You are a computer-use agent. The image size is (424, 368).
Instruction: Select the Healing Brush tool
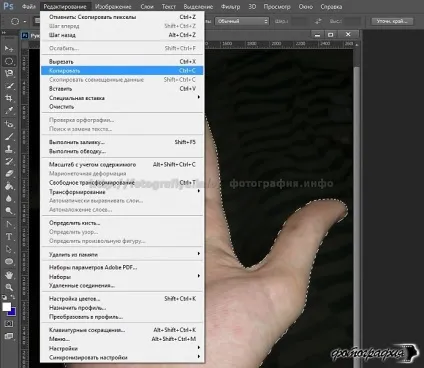[x=9, y=124]
